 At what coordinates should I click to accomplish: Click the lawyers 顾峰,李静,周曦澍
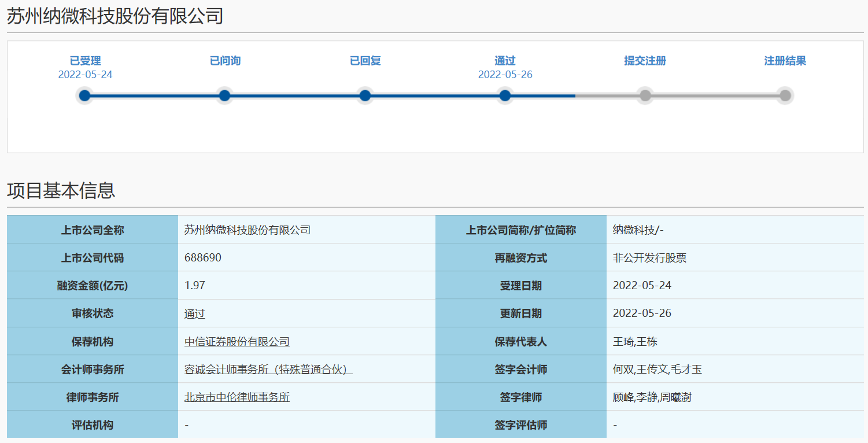pyautogui.click(x=652, y=397)
